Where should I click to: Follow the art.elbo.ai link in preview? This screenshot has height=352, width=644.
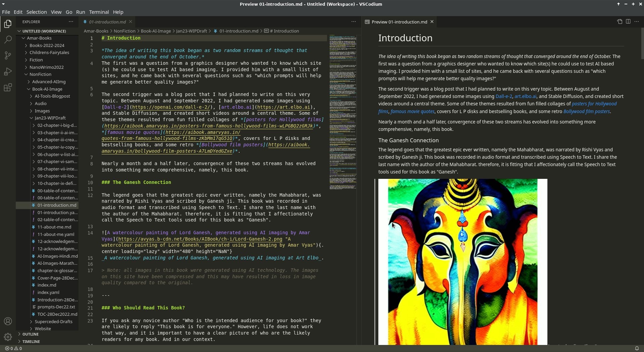(525, 96)
